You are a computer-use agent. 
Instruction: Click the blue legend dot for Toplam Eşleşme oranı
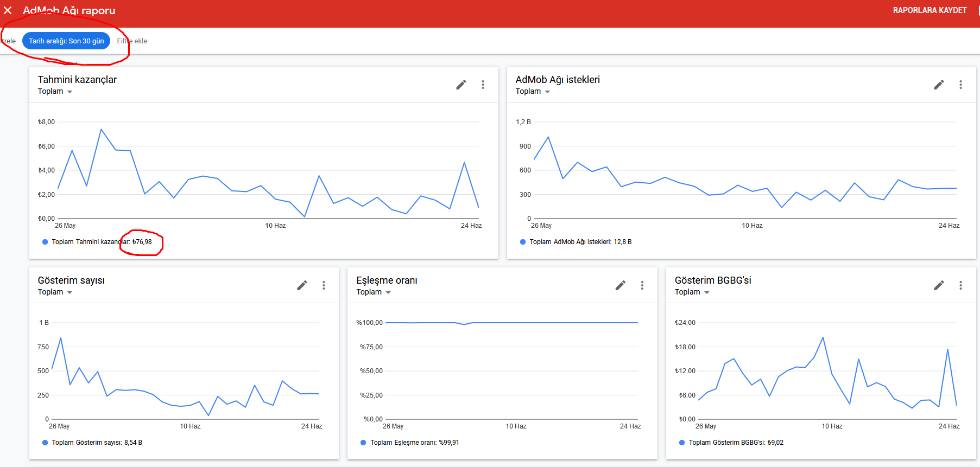click(x=363, y=443)
